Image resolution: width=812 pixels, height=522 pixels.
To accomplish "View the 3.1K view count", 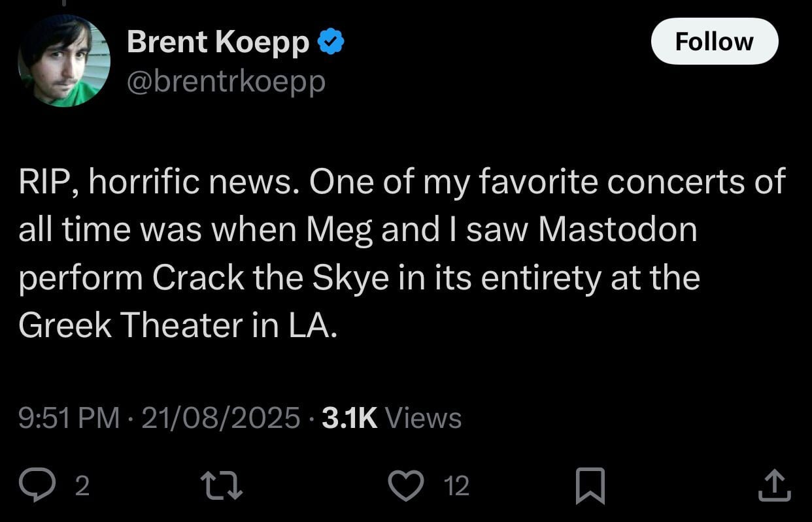I will point(350,417).
